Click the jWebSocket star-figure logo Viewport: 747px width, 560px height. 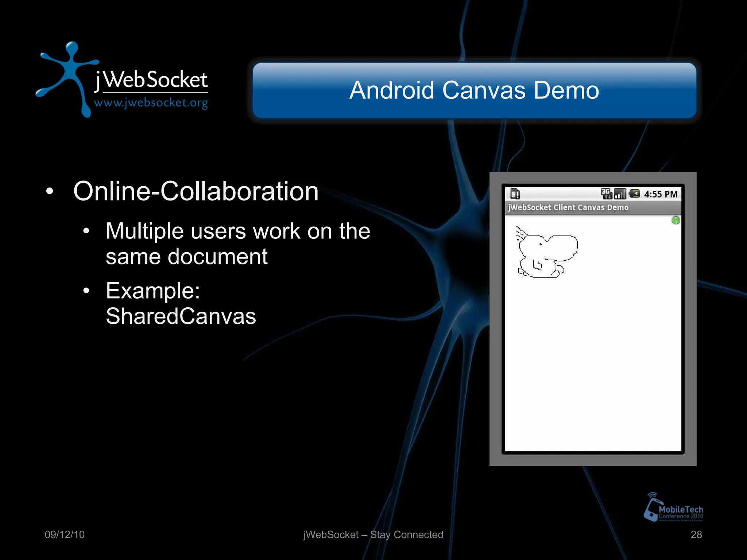pos(67,79)
